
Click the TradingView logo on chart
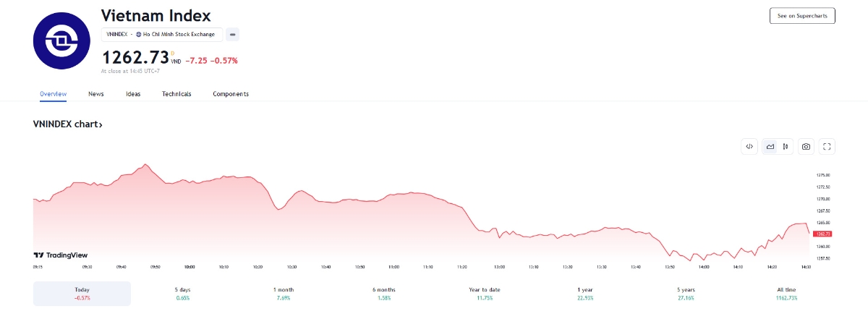pos(61,255)
